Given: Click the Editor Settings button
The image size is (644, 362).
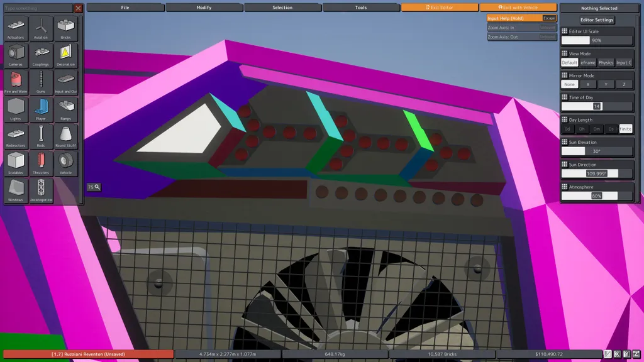Looking at the screenshot, I should pyautogui.click(x=597, y=19).
